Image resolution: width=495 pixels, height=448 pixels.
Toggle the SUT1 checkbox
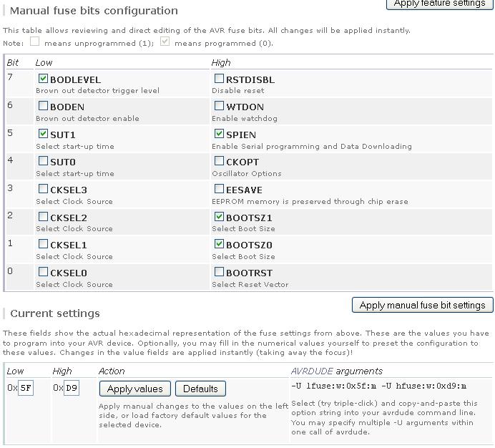point(43,133)
